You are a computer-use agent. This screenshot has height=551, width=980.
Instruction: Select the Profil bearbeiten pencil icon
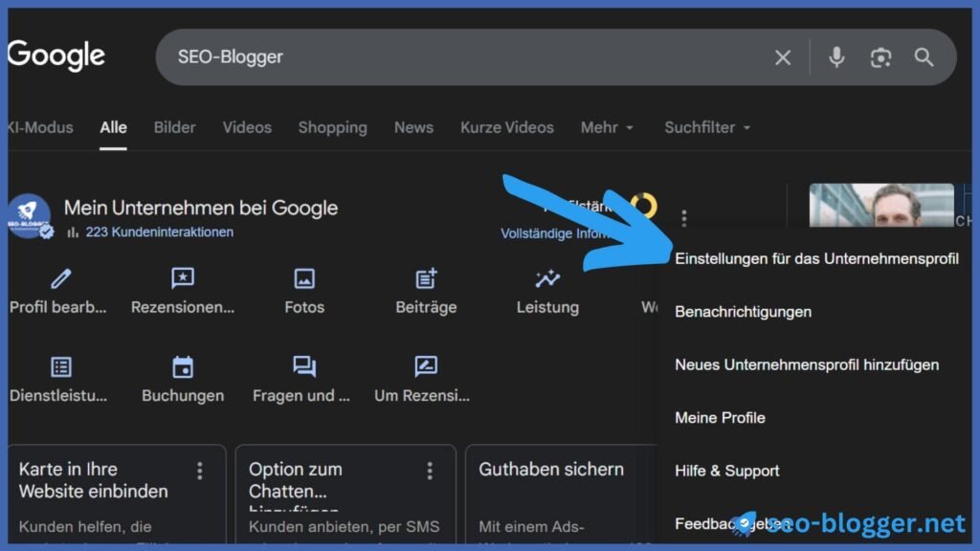click(x=60, y=277)
